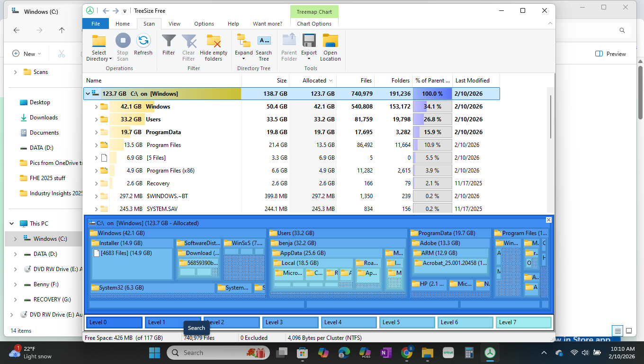This screenshot has width=644, height=364.
Task: Click the Windows Start button
Action: (154, 353)
